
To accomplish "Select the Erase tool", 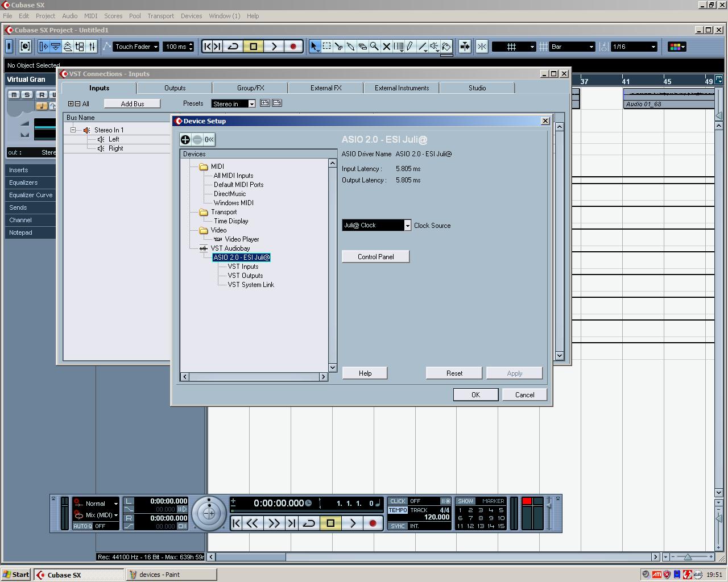I will coord(363,47).
